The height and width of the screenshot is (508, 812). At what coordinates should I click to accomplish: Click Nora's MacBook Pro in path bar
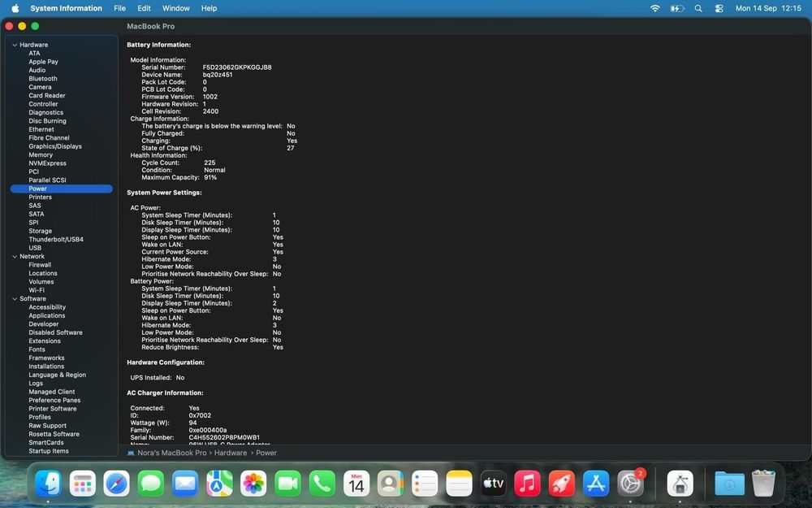tap(172, 453)
